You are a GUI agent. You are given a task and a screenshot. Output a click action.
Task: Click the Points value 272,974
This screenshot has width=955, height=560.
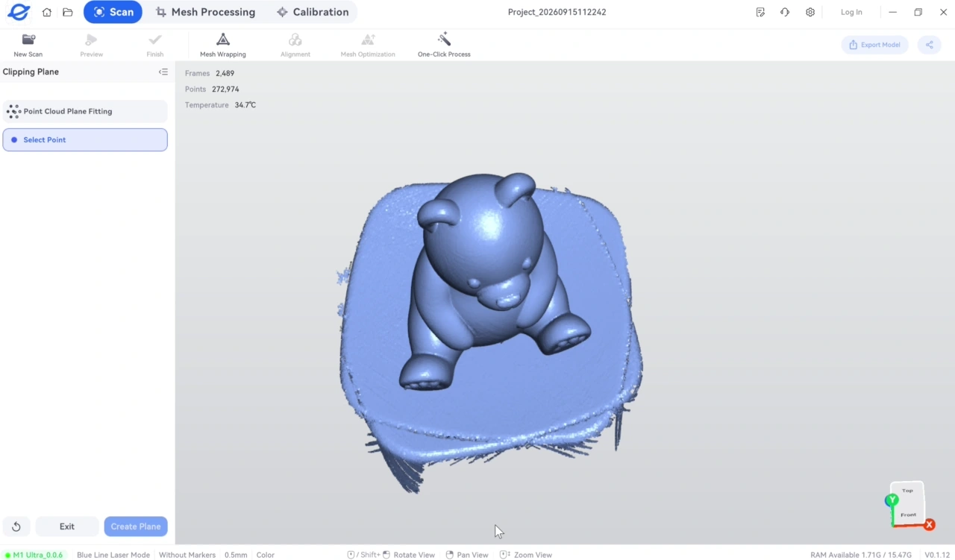coord(225,89)
